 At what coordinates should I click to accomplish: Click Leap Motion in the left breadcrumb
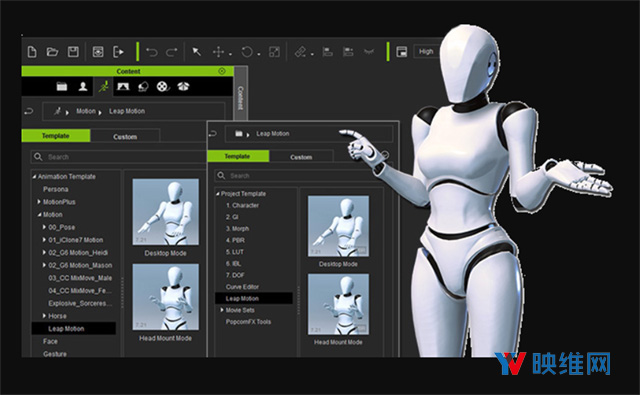(127, 111)
